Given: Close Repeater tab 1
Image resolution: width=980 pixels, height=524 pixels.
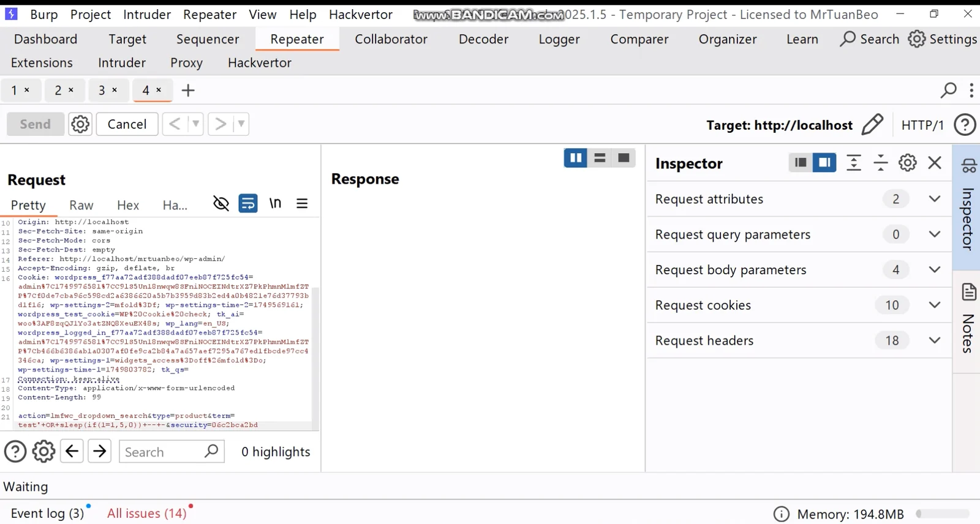Looking at the screenshot, I should (x=27, y=90).
